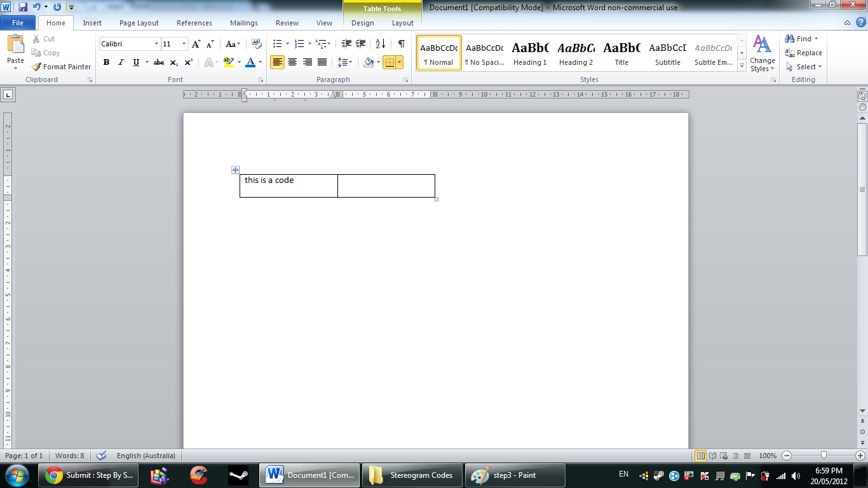The image size is (868, 488).
Task: Open the Font Size dropdown
Action: 183,43
